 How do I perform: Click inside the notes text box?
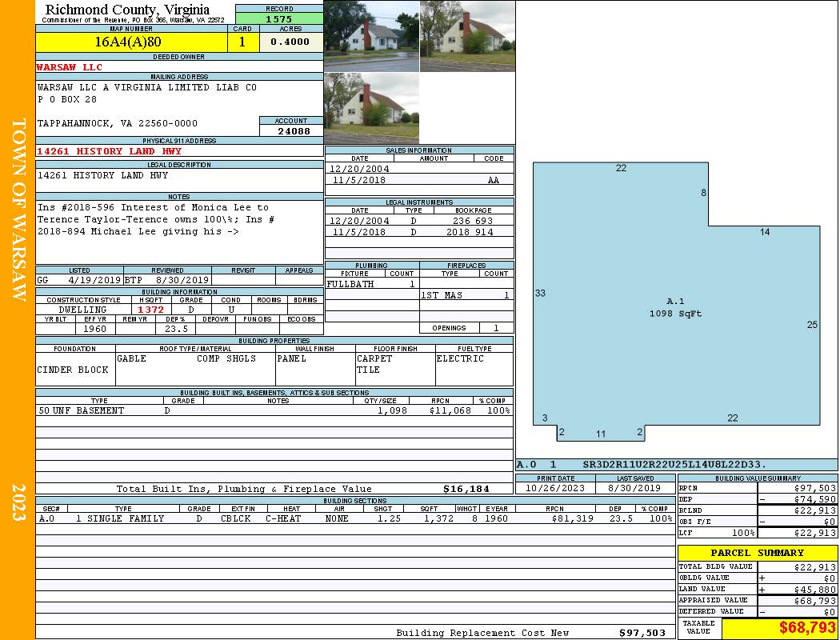pyautogui.click(x=179, y=232)
